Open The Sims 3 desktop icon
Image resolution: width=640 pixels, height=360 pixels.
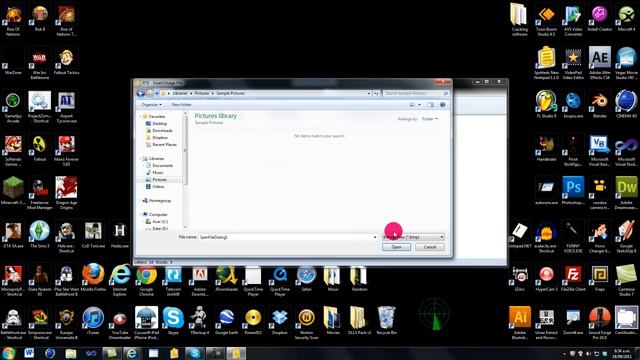pos(40,234)
